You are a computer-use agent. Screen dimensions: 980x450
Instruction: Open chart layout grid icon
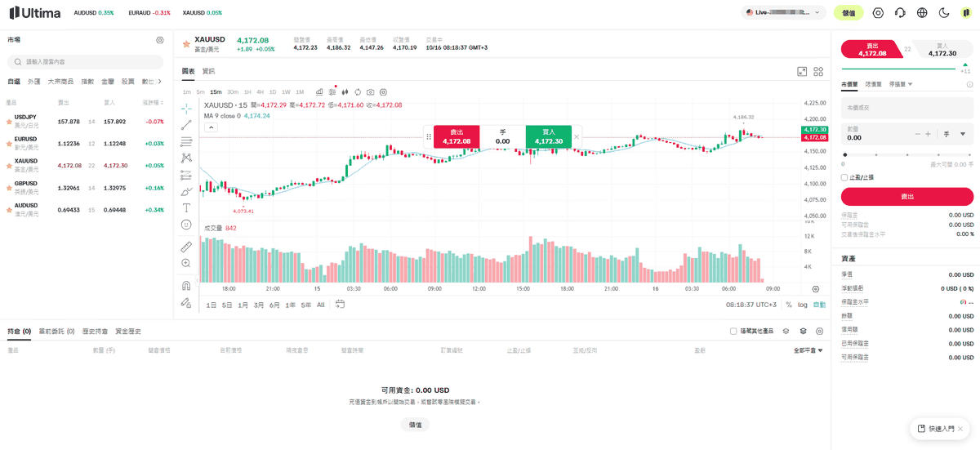(x=817, y=72)
